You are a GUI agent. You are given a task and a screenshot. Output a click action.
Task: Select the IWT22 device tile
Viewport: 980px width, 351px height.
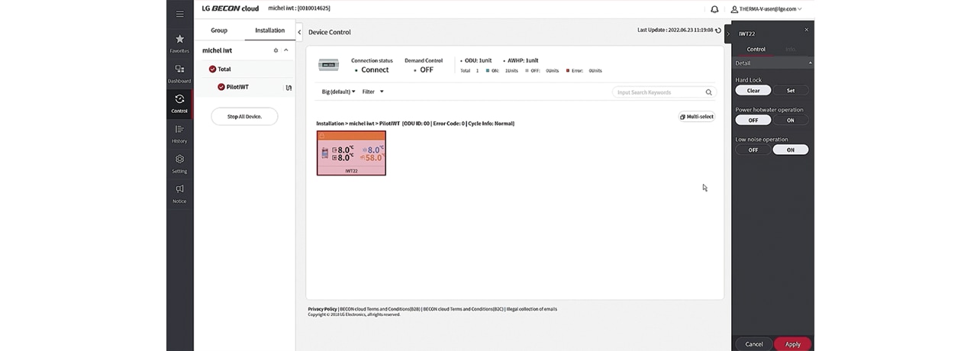351,153
